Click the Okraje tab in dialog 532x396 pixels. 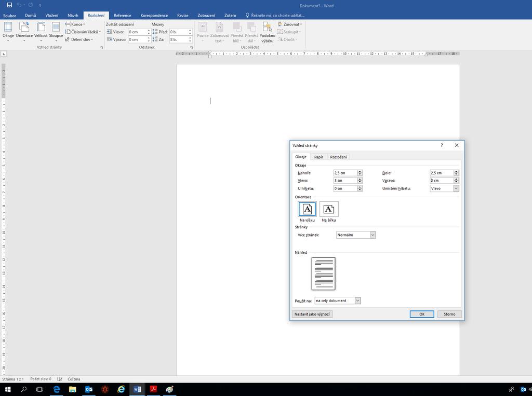pyautogui.click(x=301, y=157)
